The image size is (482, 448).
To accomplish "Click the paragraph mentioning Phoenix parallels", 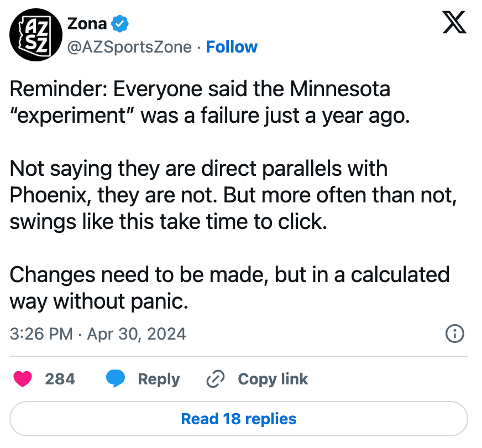I will point(233,195).
